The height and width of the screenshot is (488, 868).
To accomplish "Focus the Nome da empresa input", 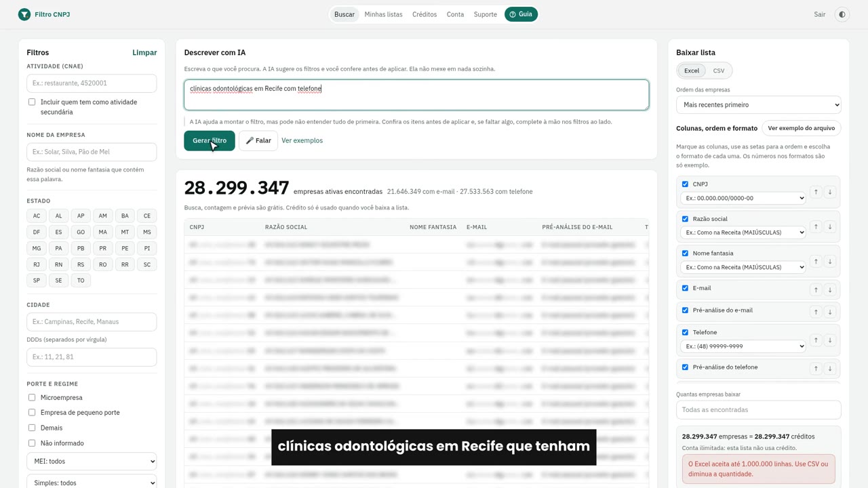I will point(92,152).
